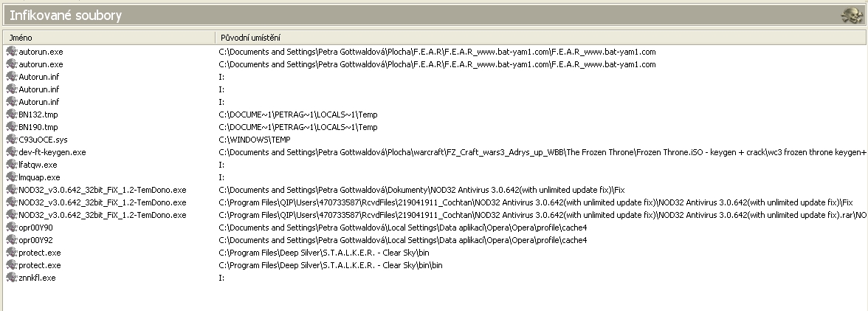Click the warcraft Frozen Throne keygen path
Screen dimensions: 868x311
(539, 152)
